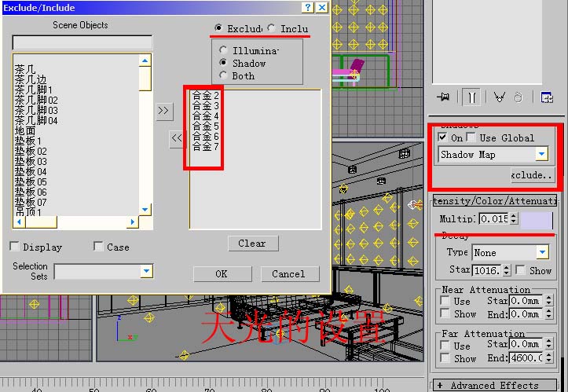Click Near Attenuation Start spinner
568x392 pixels.
(x=549, y=300)
